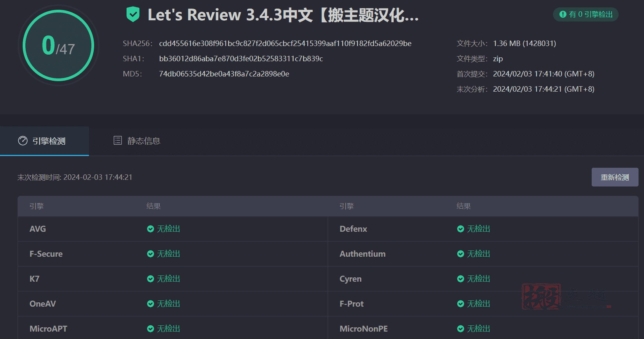Click the OneAV engine name
This screenshot has height=339, width=644.
tap(43, 304)
